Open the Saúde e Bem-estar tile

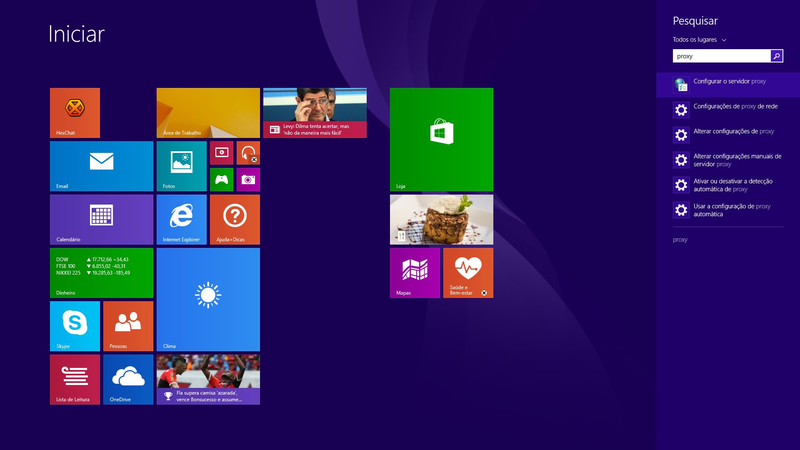click(468, 273)
